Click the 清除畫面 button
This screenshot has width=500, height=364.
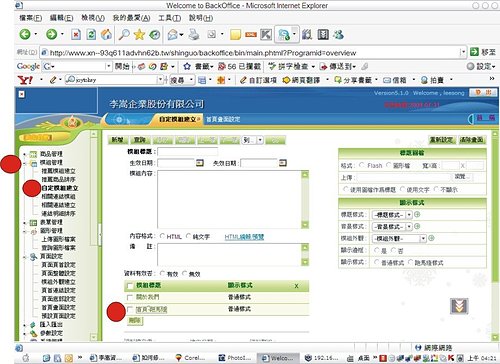click(471, 140)
